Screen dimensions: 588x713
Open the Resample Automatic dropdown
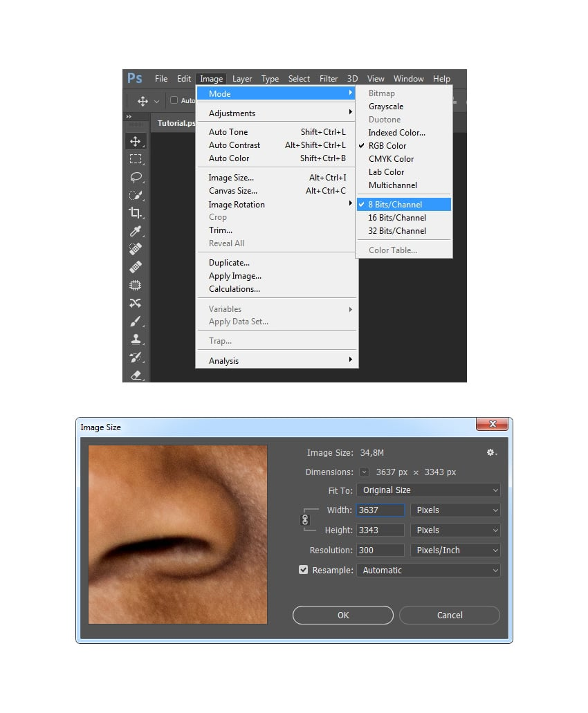(x=428, y=571)
